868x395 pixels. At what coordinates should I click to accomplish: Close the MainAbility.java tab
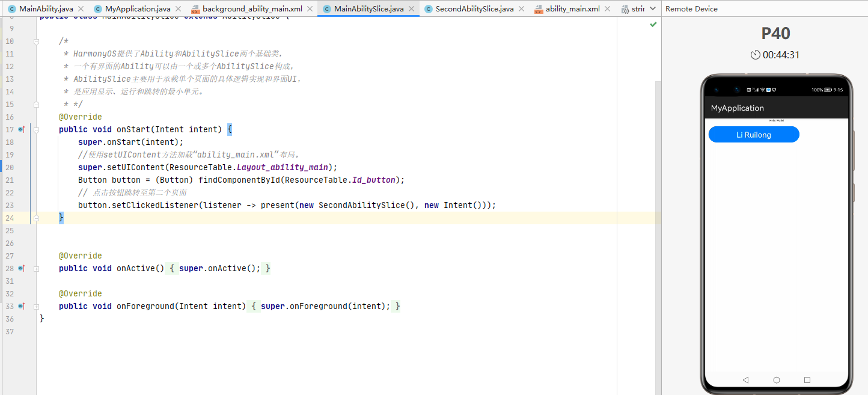click(x=81, y=9)
